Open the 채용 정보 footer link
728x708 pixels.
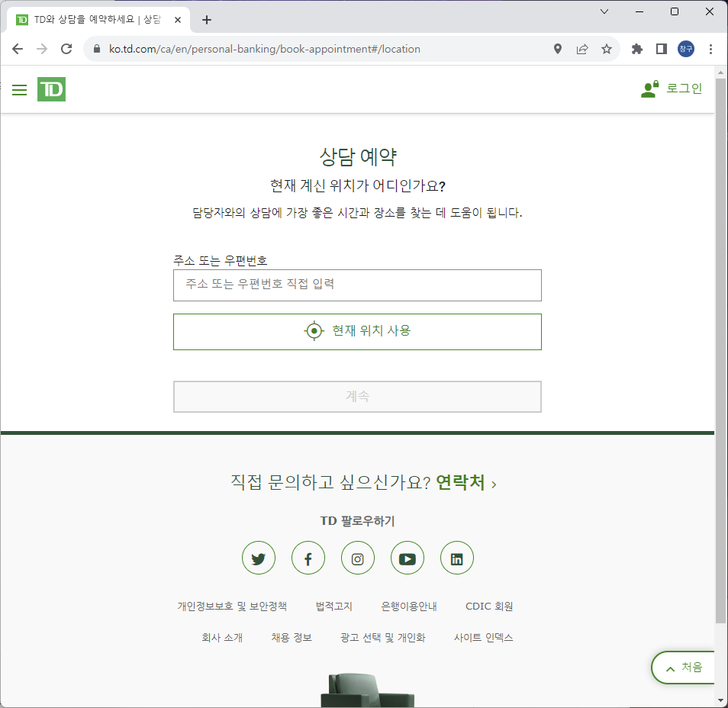point(291,637)
